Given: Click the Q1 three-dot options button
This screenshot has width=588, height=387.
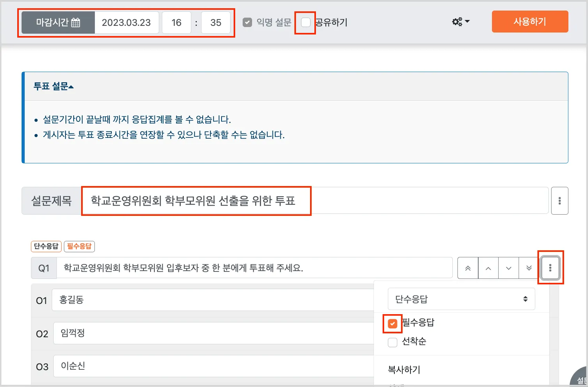Looking at the screenshot, I should point(550,268).
